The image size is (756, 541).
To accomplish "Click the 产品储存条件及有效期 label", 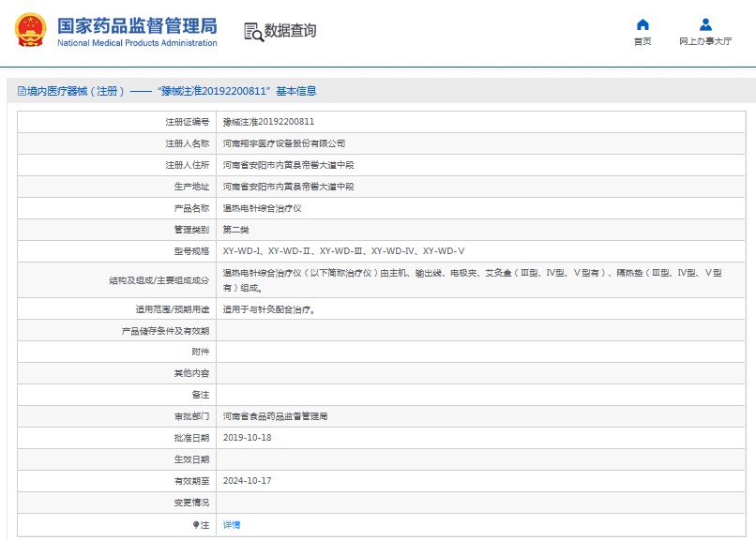I will [165, 331].
